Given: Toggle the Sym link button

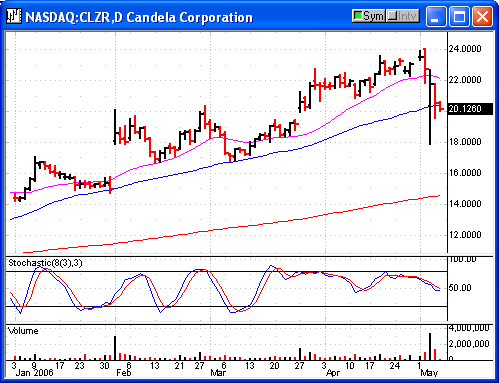Looking at the screenshot, I should click(369, 16).
